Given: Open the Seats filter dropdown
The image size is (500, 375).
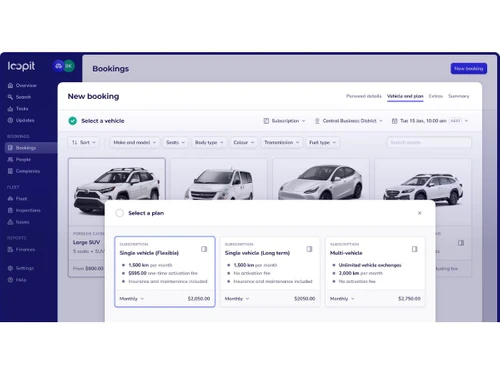Looking at the screenshot, I should [175, 142].
